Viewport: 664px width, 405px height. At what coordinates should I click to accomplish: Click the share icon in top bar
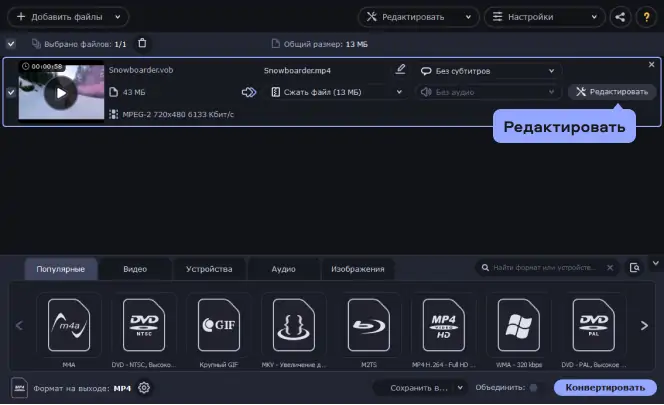[621, 17]
